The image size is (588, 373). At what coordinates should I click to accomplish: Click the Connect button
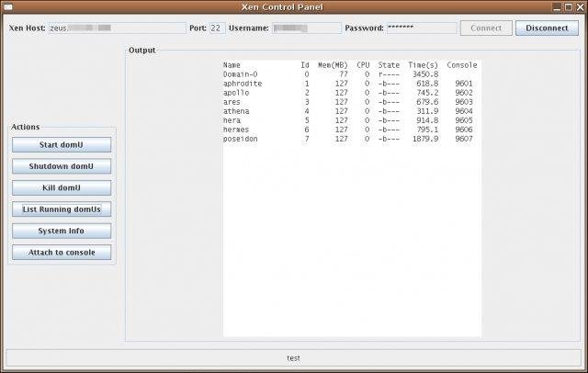point(486,28)
